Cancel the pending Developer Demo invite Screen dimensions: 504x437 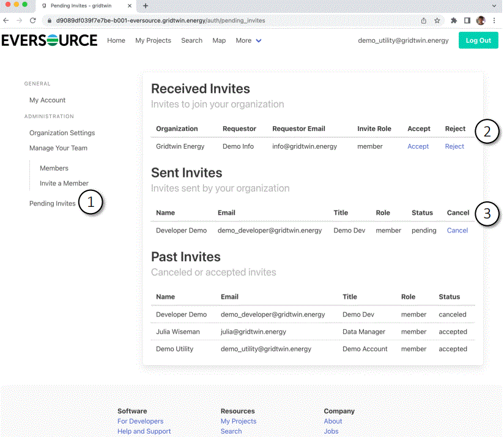click(457, 230)
